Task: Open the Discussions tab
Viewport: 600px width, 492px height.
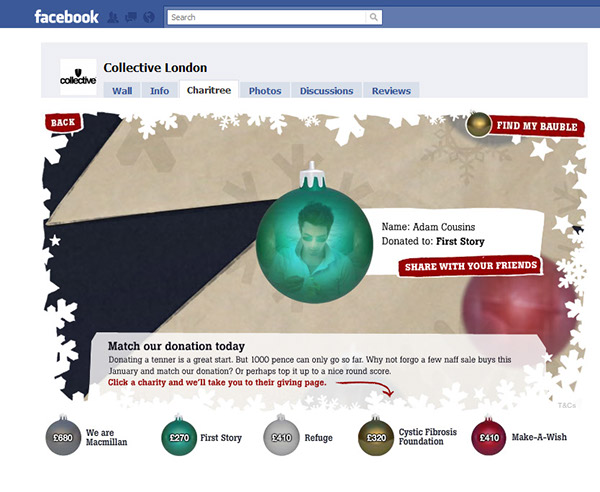Action: pos(326,91)
